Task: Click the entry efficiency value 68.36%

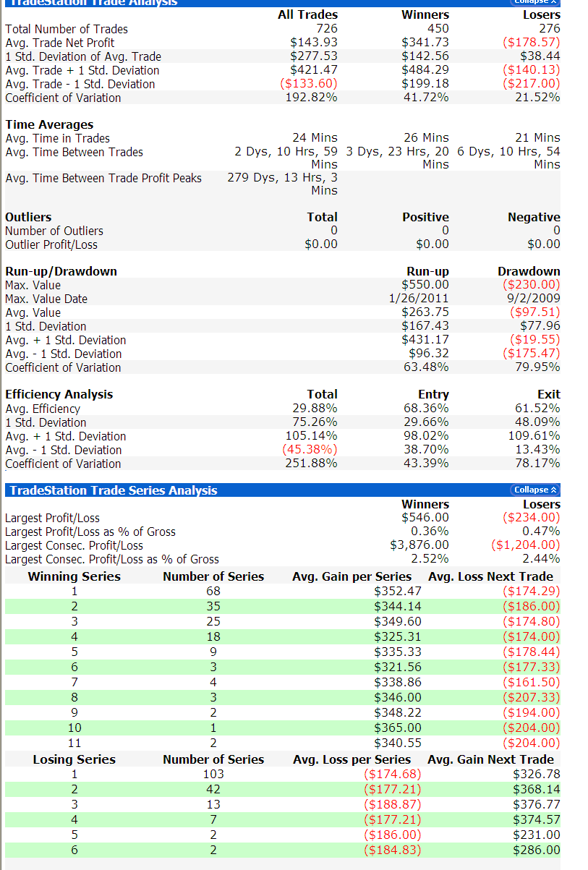Action: tap(426, 409)
